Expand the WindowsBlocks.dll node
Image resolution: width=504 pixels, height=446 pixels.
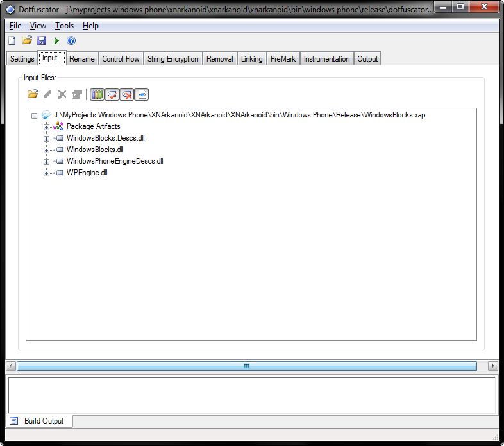tap(46, 150)
